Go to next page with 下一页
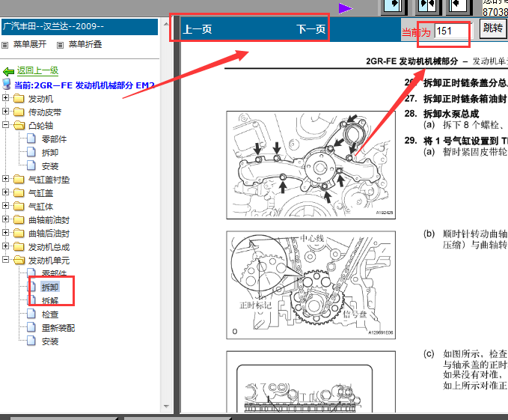This screenshot has height=420, width=508. point(310,29)
